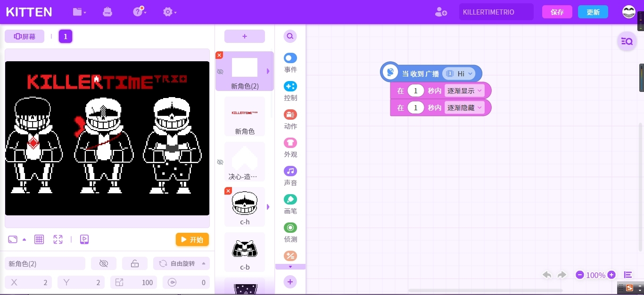Viewport: 644px width, 295px height.
Task: Edit the rotation angle 0 field
Action: coord(186,282)
